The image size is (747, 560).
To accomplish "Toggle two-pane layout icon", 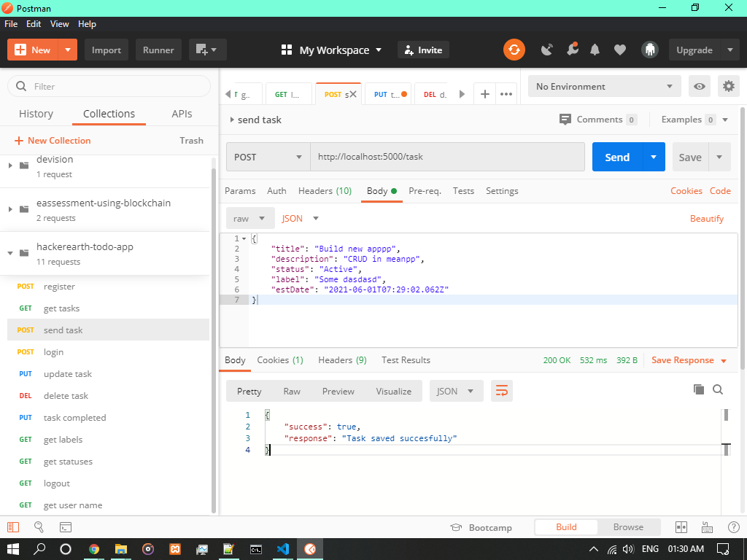I will pos(681,527).
